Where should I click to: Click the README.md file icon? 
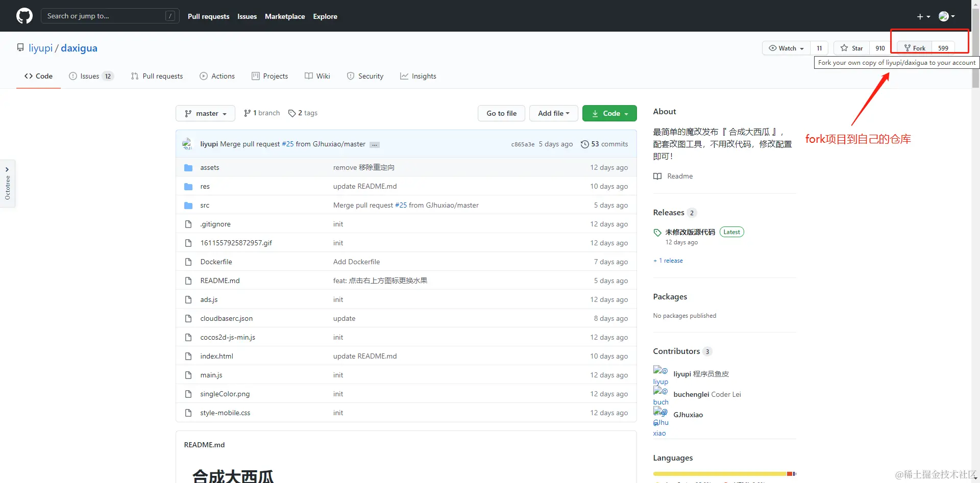coord(188,281)
